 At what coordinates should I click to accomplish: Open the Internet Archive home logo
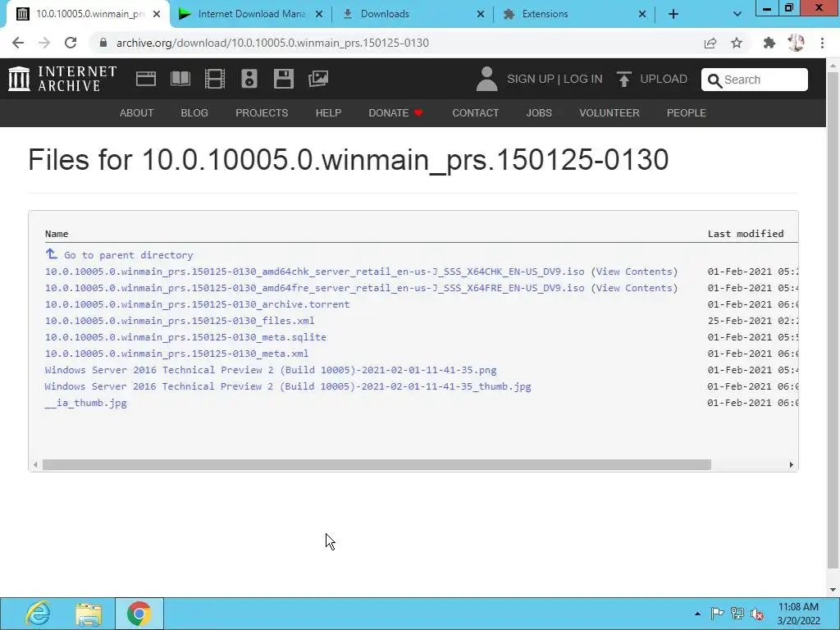pos(62,79)
